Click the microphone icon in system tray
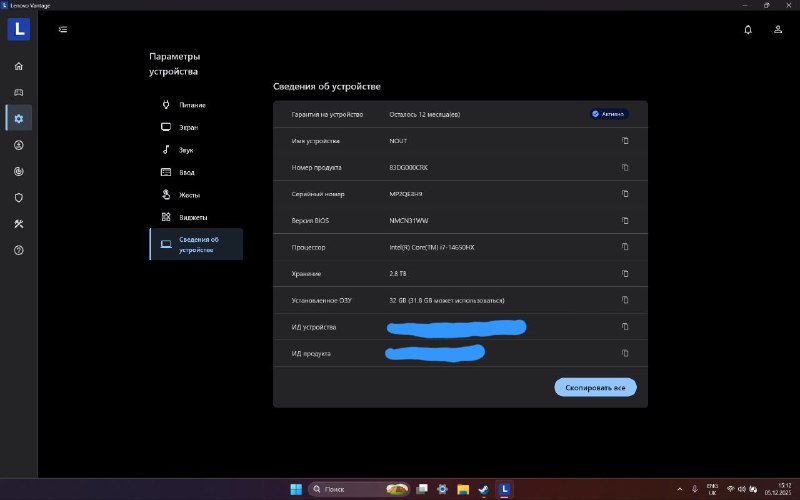The width and height of the screenshot is (800, 500). (694, 489)
